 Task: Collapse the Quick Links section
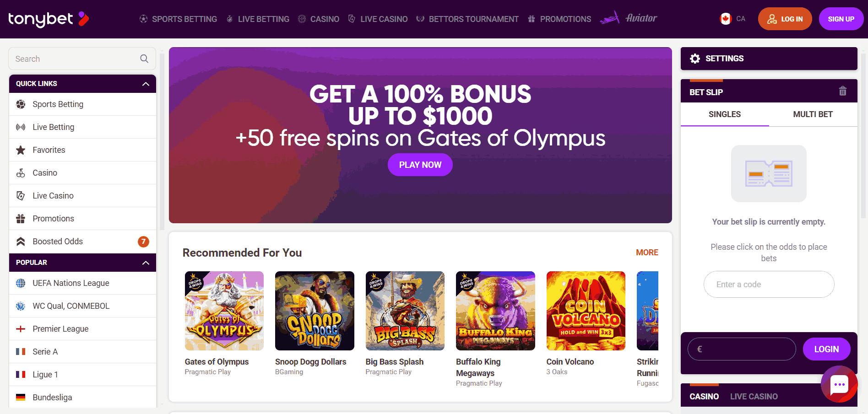146,83
